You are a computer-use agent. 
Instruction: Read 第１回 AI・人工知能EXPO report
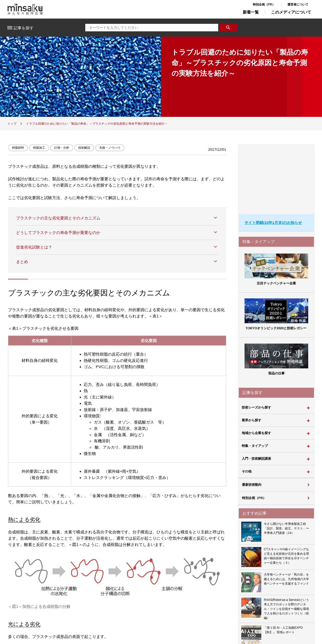pyautogui.click(x=283, y=630)
